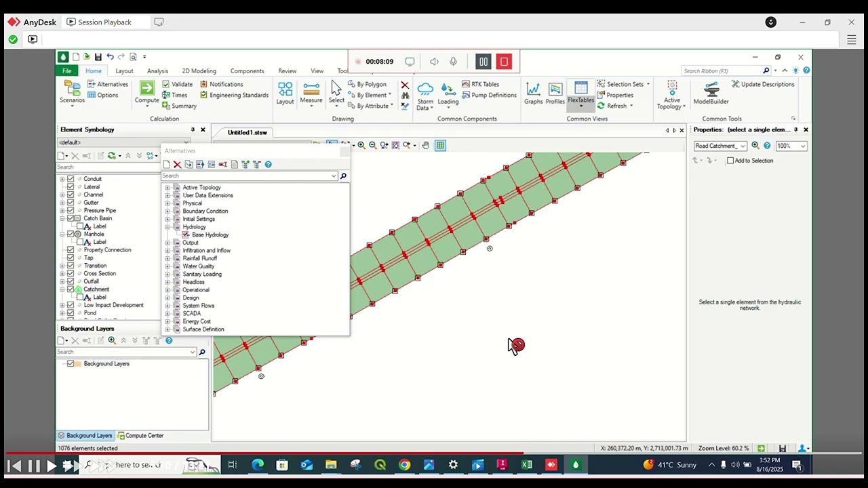Screen dimensions: 868x488
Task: Activate the Select arrow tool
Action: [336, 92]
